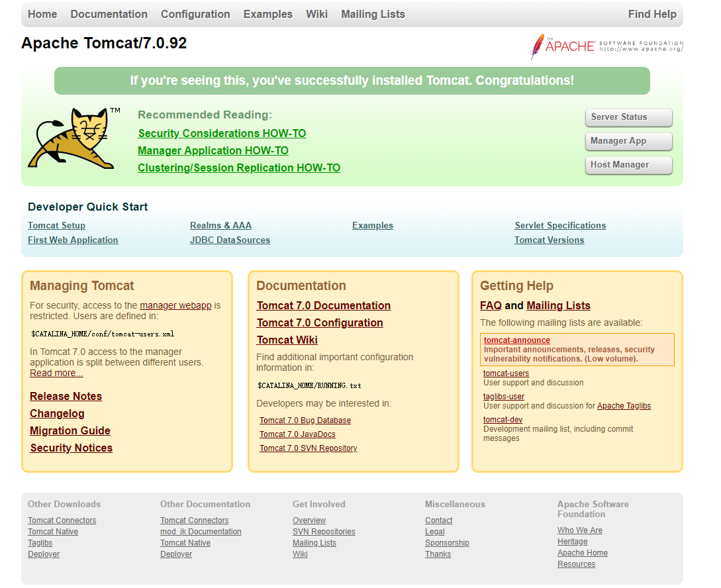Open Overview under Get Involved
This screenshot has height=588, width=721.
(x=309, y=520)
